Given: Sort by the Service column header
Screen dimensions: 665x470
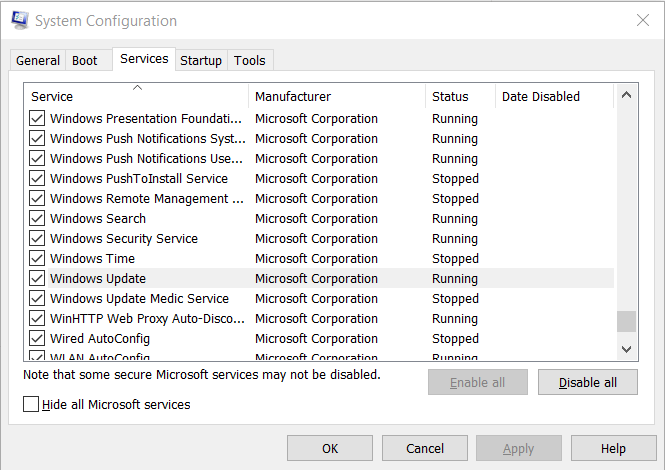Looking at the screenshot, I should [136, 96].
